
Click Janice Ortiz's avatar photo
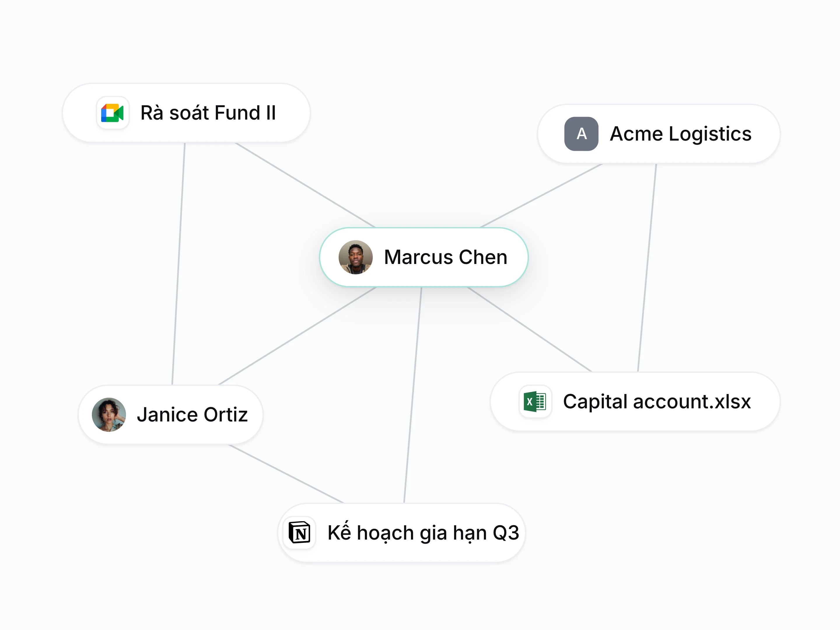click(109, 415)
